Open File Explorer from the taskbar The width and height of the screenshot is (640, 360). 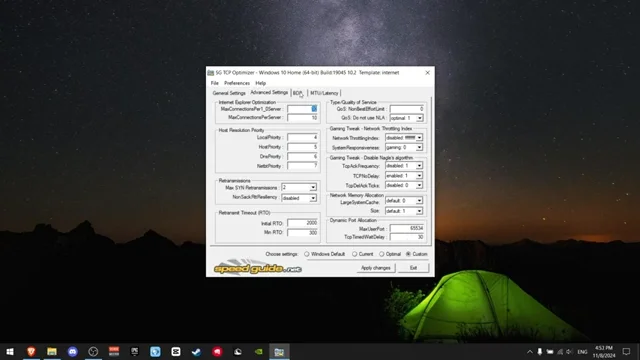tap(52, 351)
